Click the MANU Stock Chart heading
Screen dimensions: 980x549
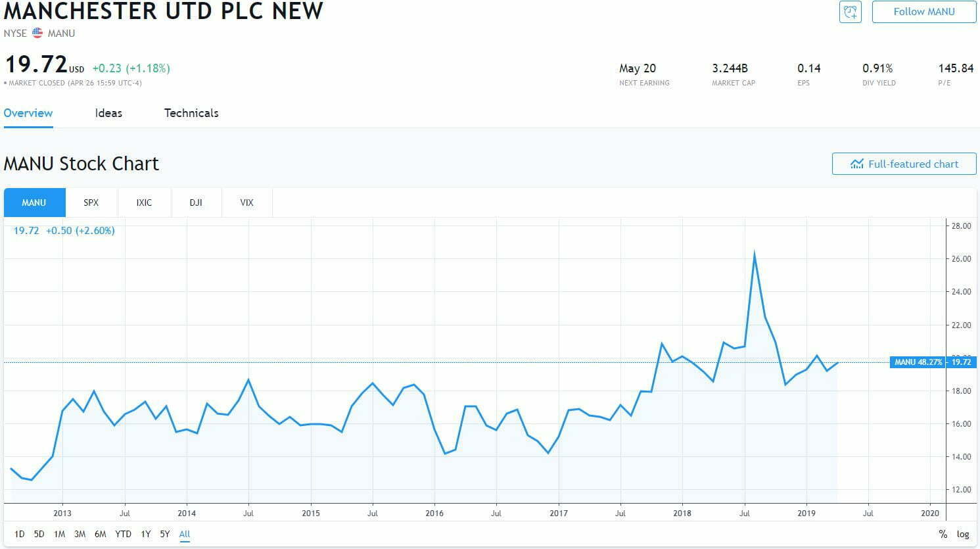82,164
